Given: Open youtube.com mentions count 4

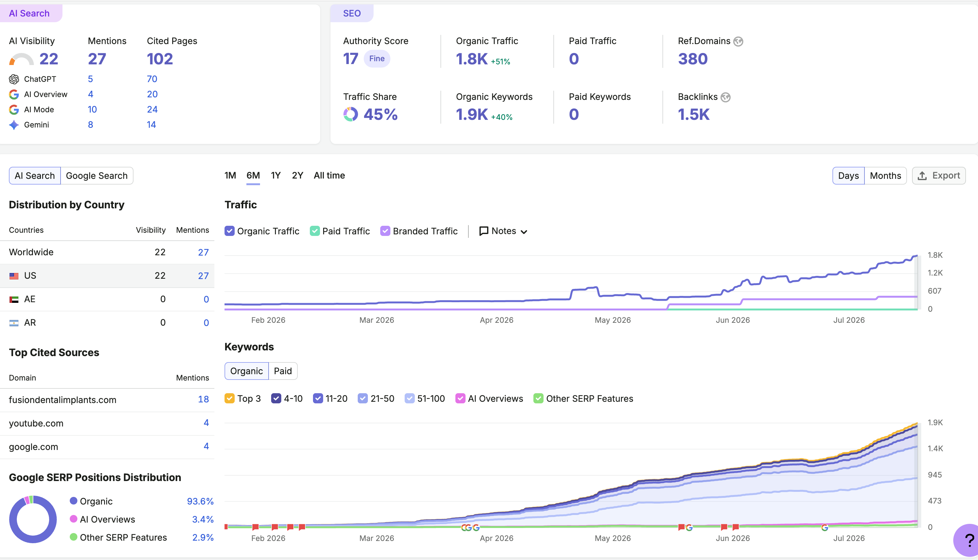Looking at the screenshot, I should [206, 423].
